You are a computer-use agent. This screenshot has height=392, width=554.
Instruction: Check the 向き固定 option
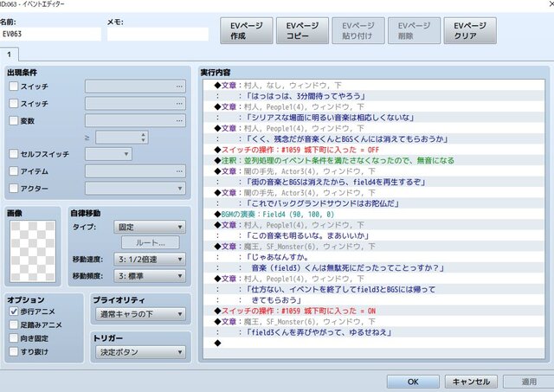(14, 338)
